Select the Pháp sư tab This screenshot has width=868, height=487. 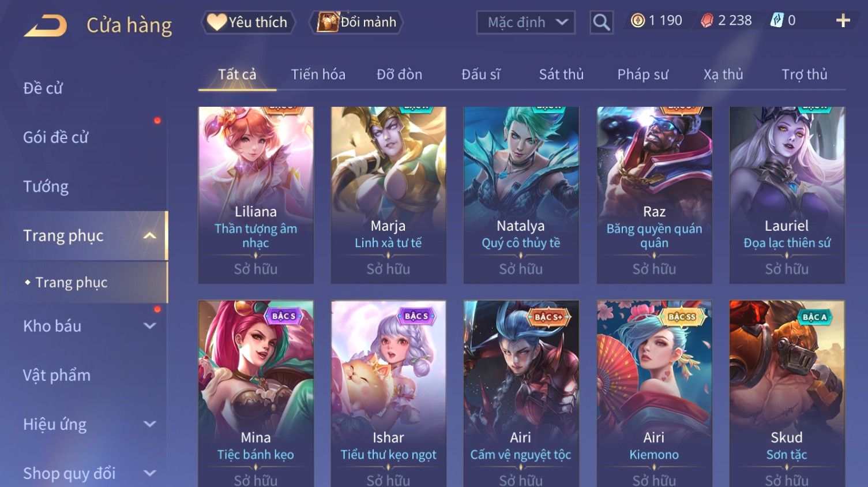[642, 74]
